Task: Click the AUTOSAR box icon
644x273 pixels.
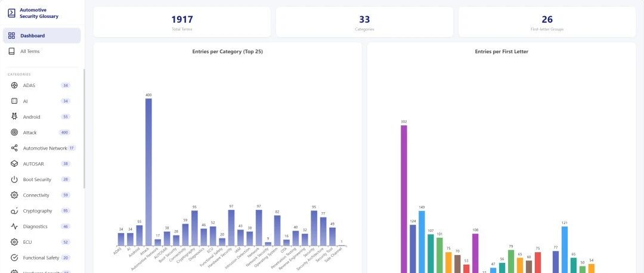Action: (14, 164)
